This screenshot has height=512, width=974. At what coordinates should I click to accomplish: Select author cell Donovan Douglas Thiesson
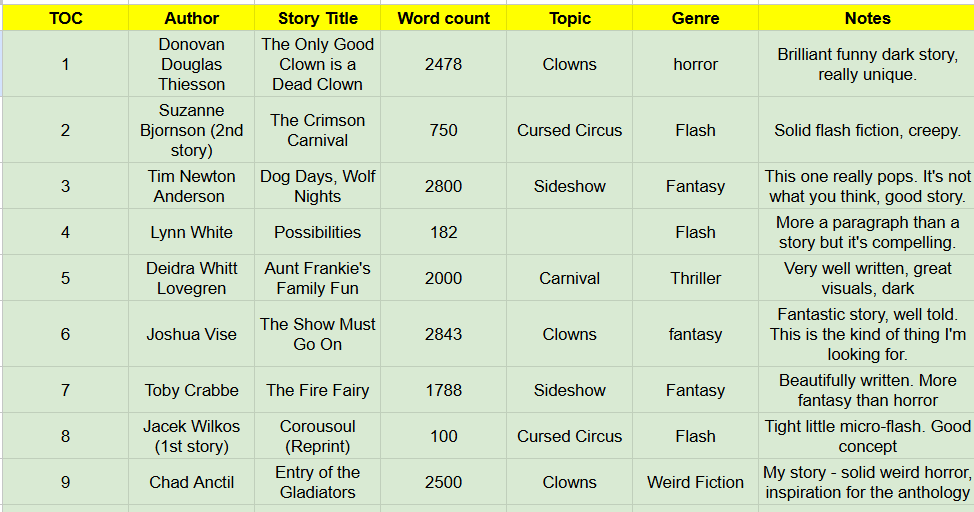tap(191, 64)
